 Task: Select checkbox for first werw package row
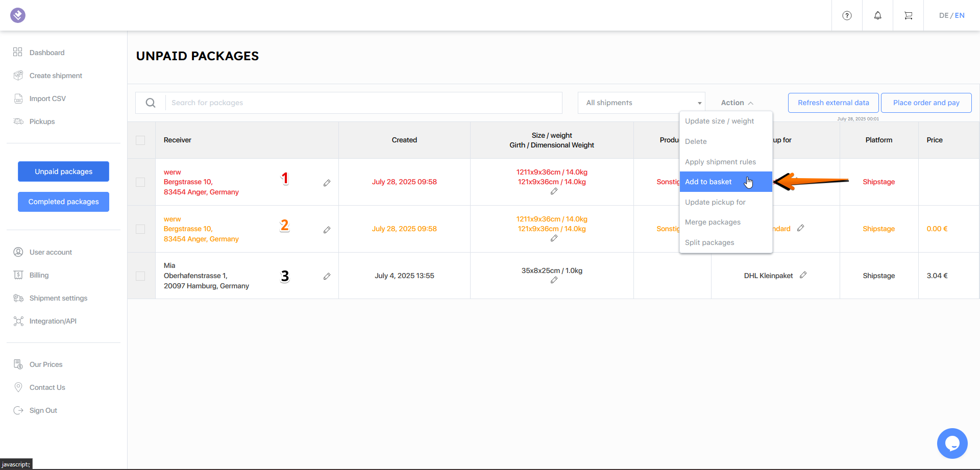140,182
